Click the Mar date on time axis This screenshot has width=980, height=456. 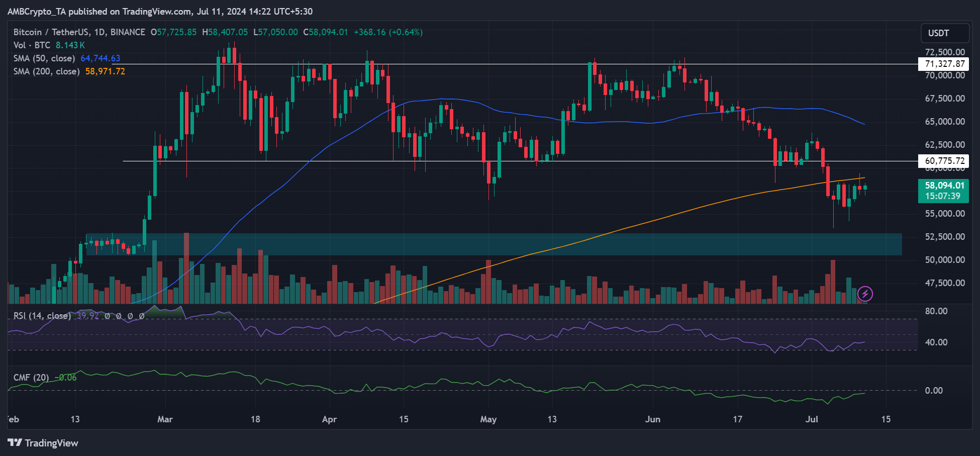tap(165, 419)
